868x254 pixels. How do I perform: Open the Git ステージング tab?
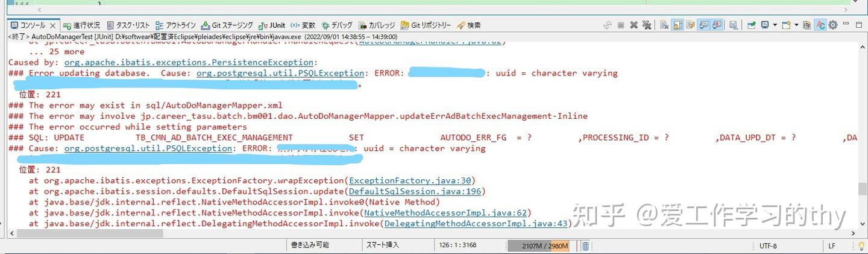pyautogui.click(x=227, y=25)
